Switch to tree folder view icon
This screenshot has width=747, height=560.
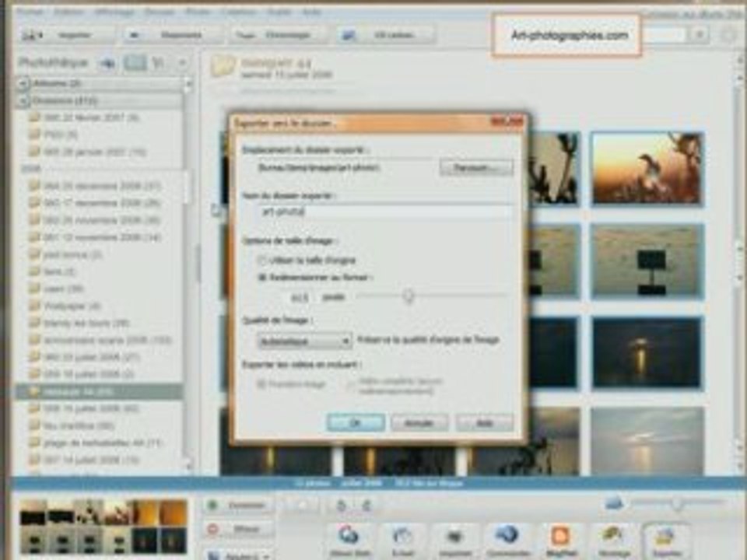[159, 62]
